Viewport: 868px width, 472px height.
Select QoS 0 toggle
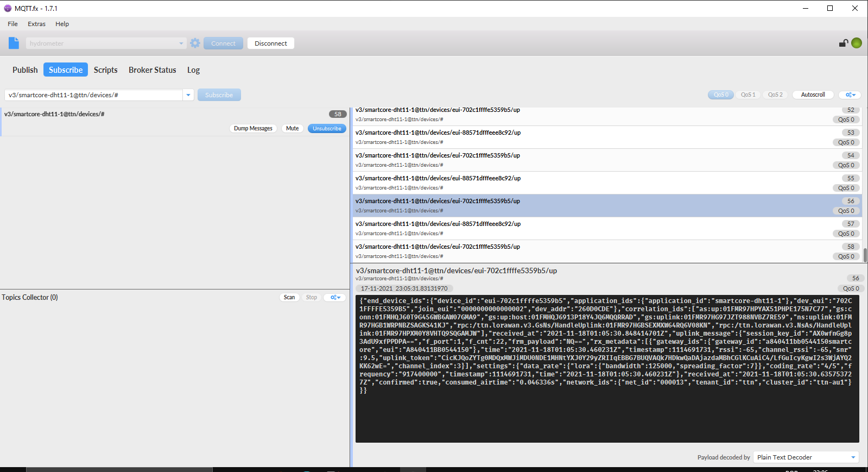coord(721,95)
